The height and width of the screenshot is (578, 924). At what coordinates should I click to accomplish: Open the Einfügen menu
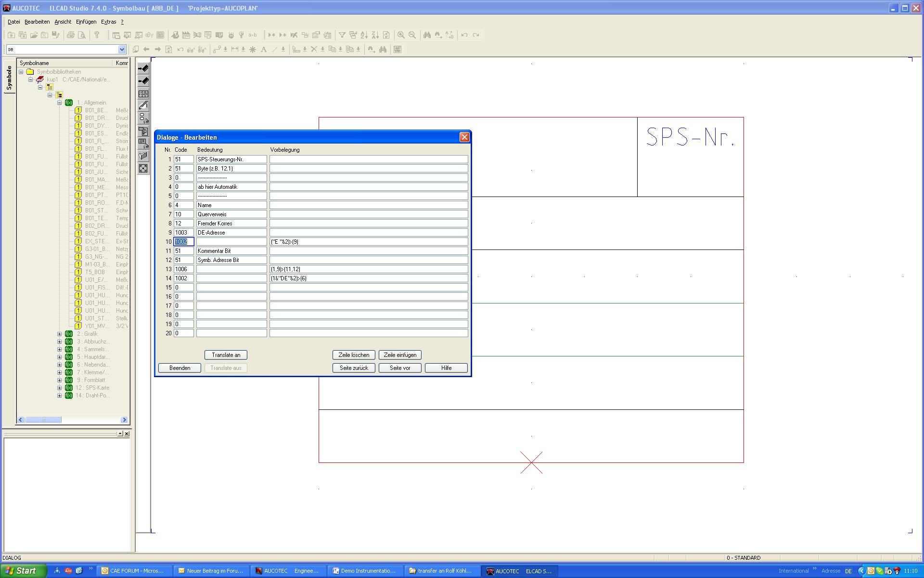[86, 22]
